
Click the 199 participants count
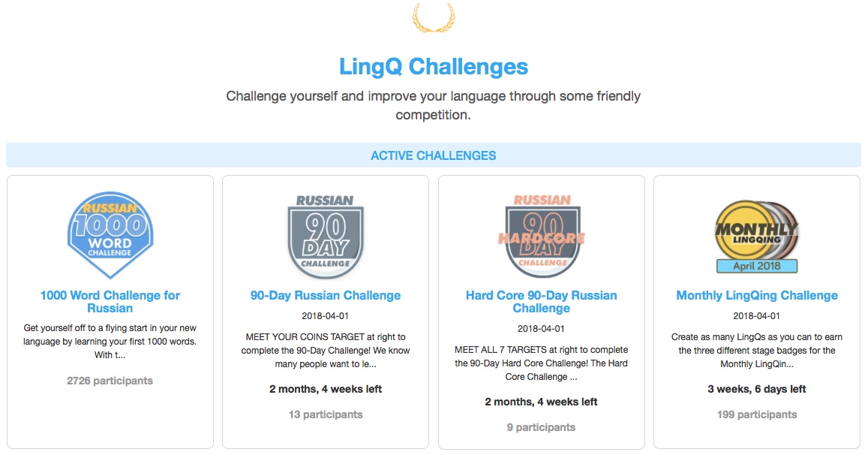[x=757, y=414]
